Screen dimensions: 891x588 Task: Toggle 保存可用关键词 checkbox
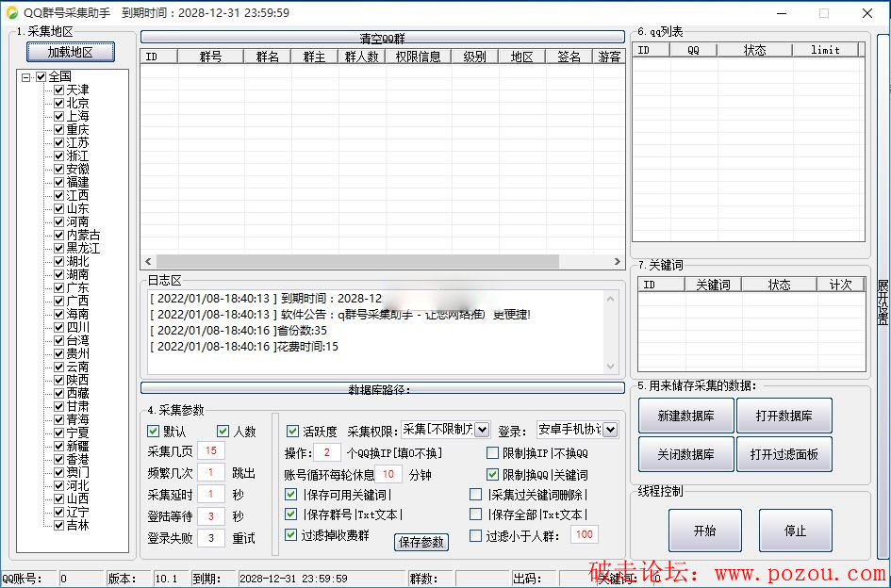(291, 495)
